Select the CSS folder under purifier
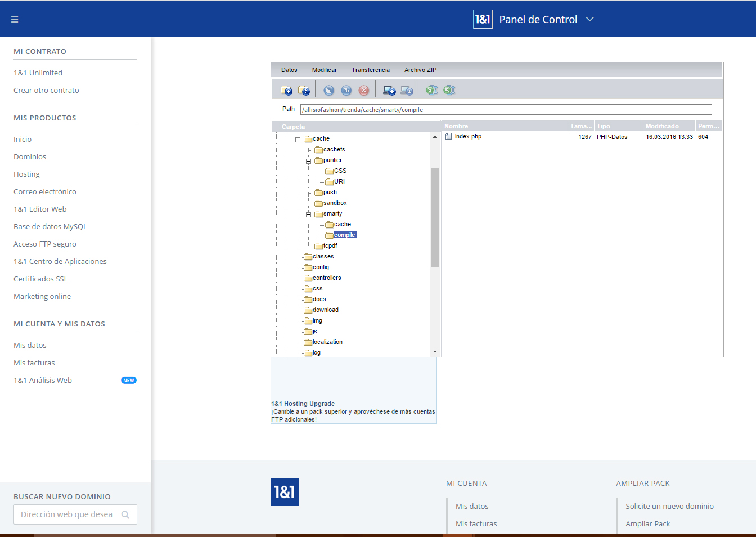Image resolution: width=756 pixels, height=537 pixels. tap(340, 171)
